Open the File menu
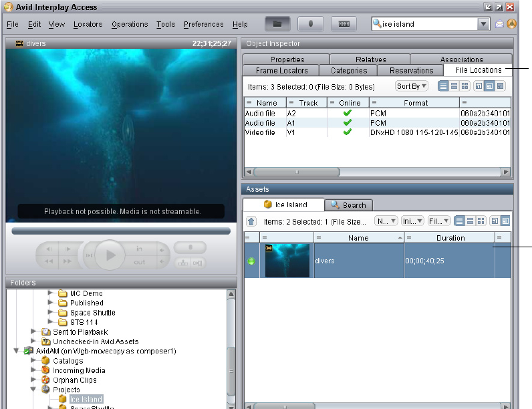Screen dimensions: 532x409 pos(13,24)
